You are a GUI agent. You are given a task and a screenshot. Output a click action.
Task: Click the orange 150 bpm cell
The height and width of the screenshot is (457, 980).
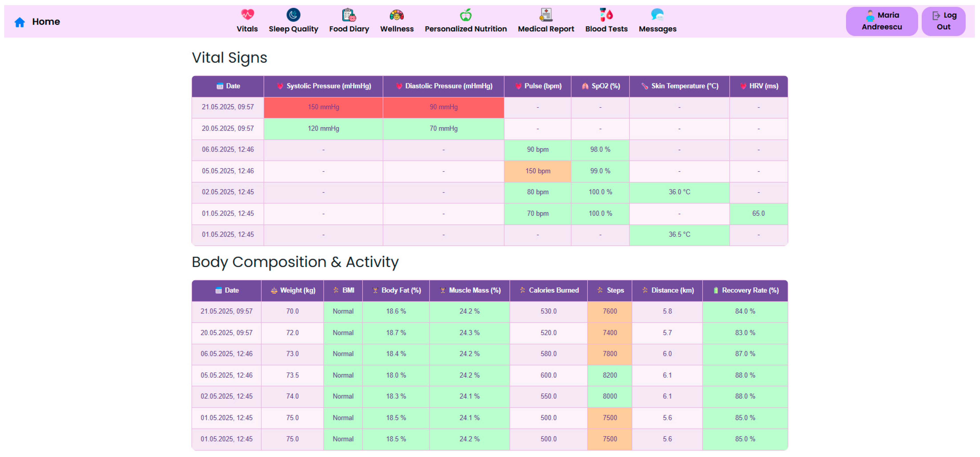(537, 171)
